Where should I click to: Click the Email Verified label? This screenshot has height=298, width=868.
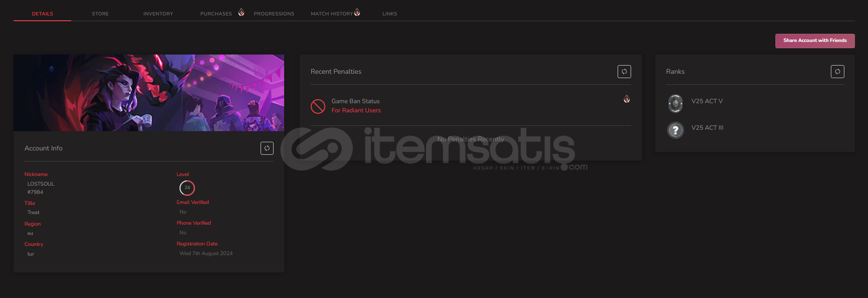tap(193, 202)
